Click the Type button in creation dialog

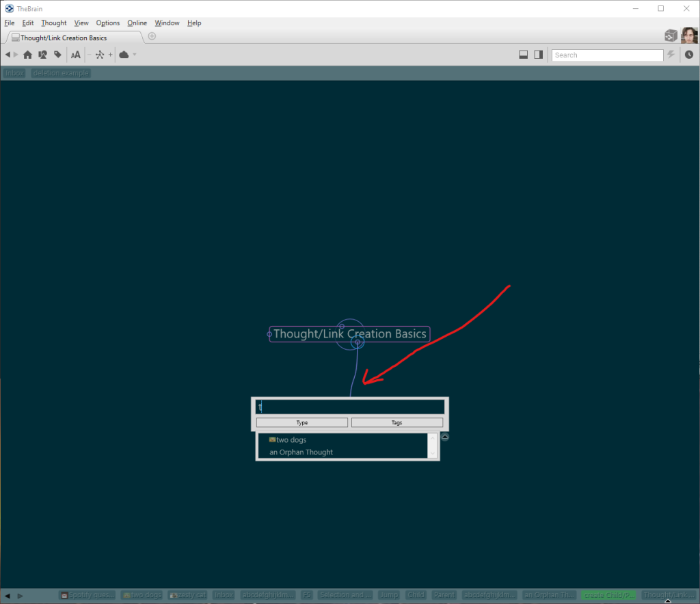pyautogui.click(x=302, y=423)
